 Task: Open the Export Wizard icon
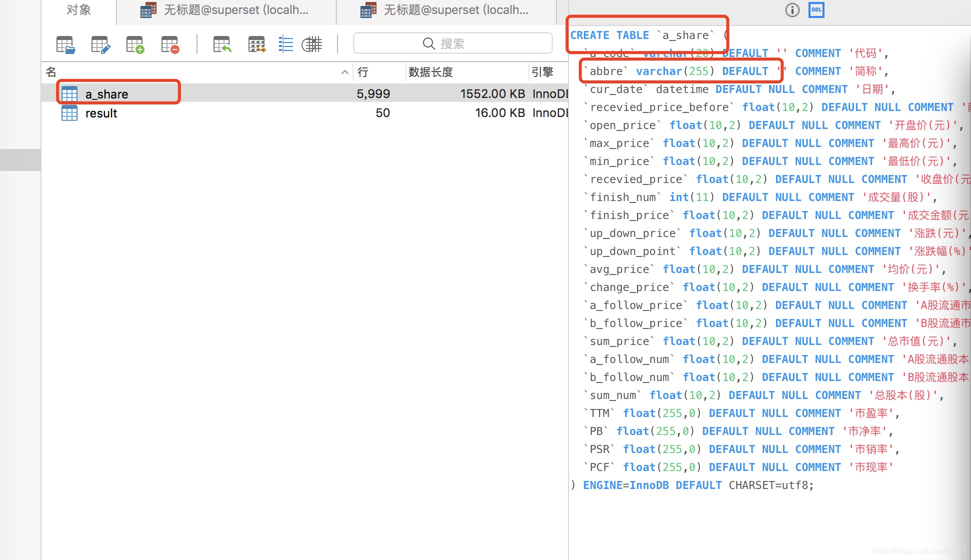click(x=256, y=44)
